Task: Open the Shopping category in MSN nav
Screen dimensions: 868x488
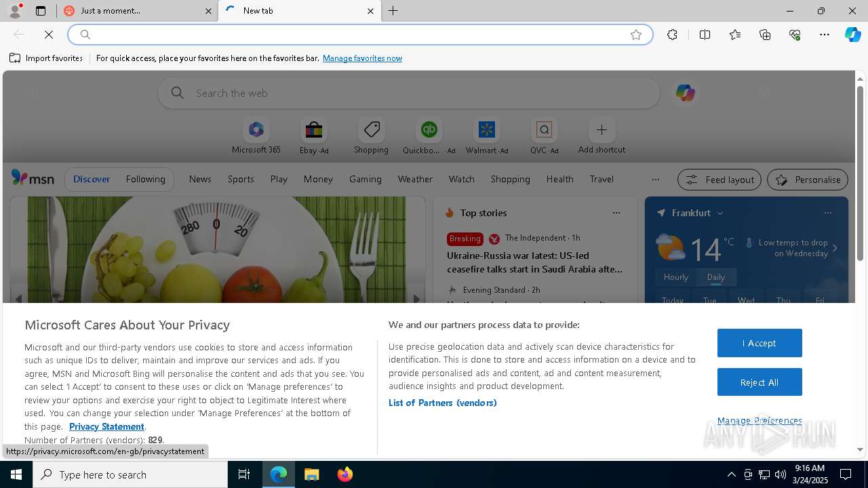Action: (x=510, y=179)
